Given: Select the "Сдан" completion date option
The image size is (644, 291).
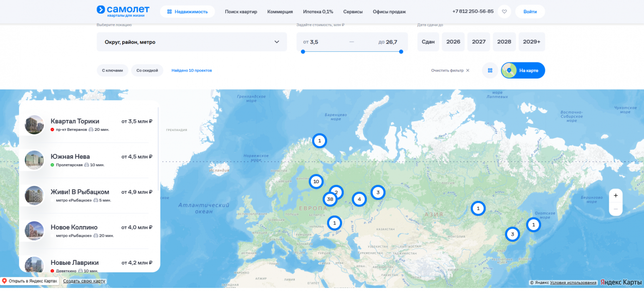Looking at the screenshot, I should (x=428, y=42).
